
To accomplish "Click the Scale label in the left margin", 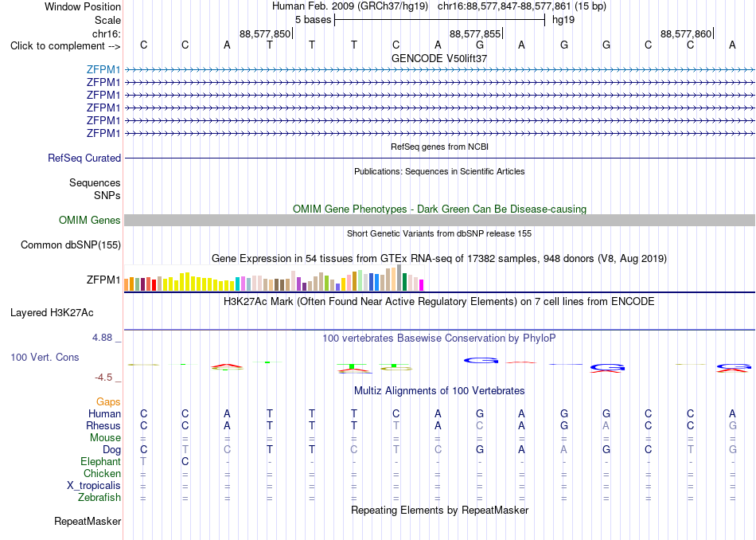I will (107, 20).
